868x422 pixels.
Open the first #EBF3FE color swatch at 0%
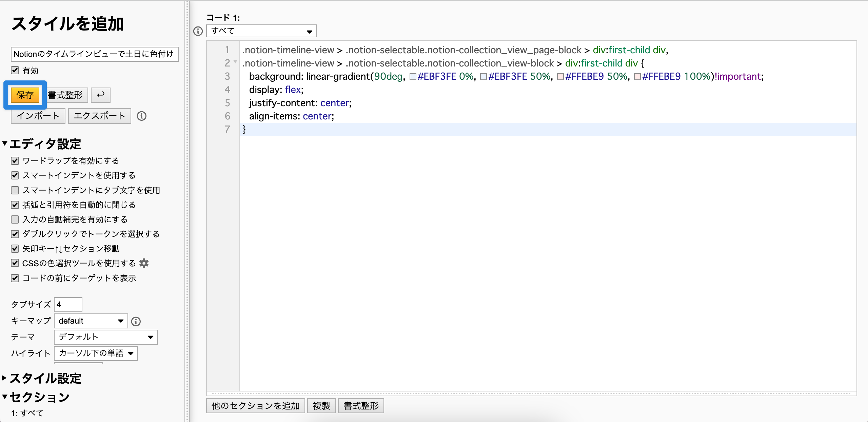coord(413,77)
